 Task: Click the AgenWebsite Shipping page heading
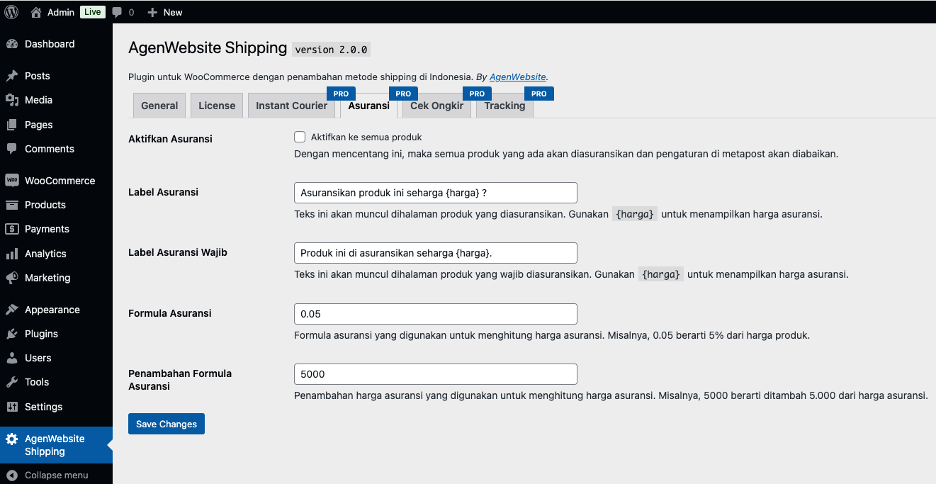pyautogui.click(x=208, y=48)
